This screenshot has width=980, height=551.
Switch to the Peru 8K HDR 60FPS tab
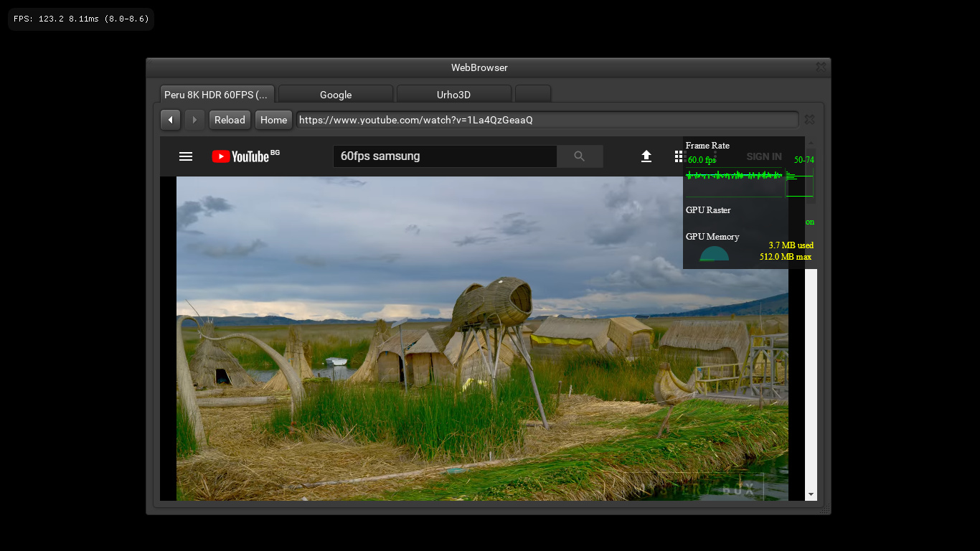217,94
